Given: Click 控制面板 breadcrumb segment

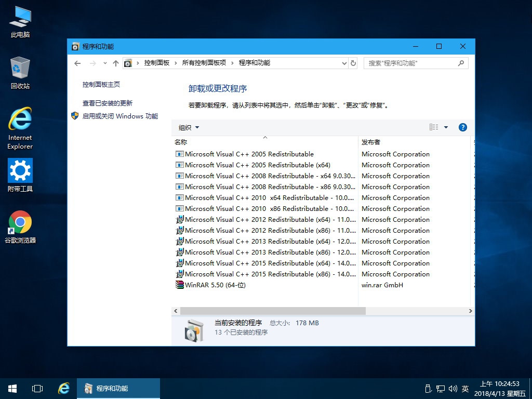Looking at the screenshot, I should (157, 63).
